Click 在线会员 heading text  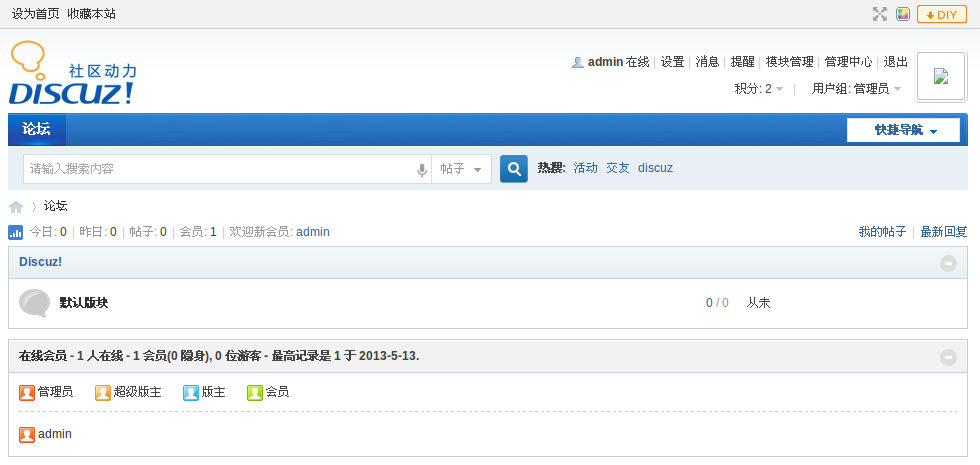click(42, 356)
